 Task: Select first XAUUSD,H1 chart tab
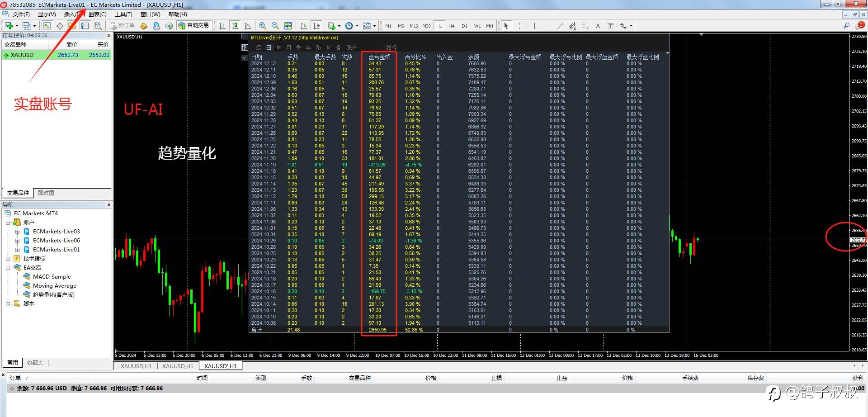click(x=136, y=366)
